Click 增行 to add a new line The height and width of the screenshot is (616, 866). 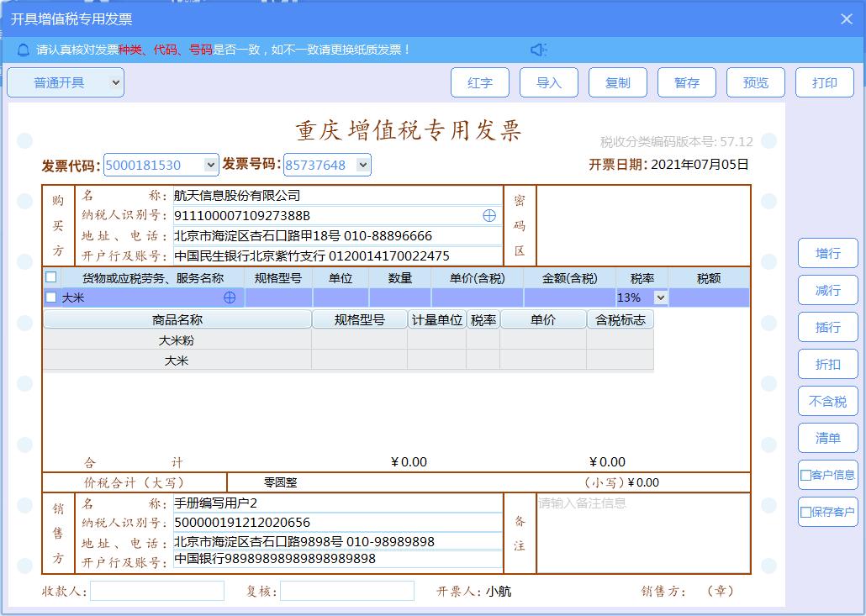point(827,253)
